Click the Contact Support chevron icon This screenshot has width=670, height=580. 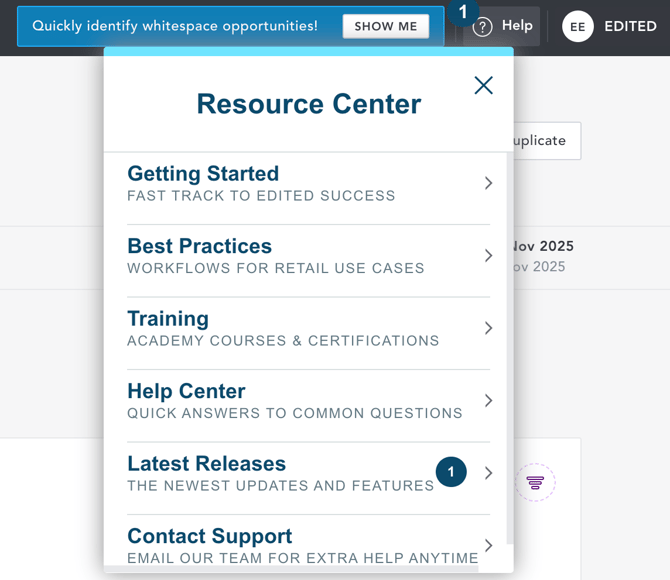(488, 545)
